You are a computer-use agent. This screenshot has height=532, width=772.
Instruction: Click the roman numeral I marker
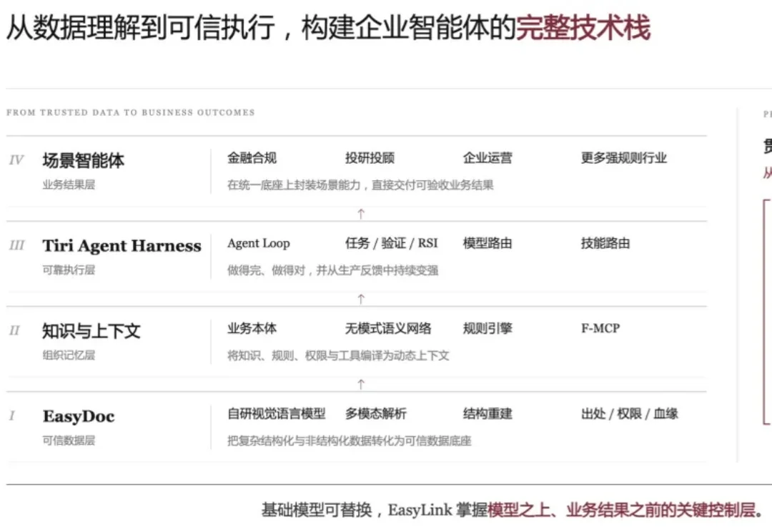12,415
